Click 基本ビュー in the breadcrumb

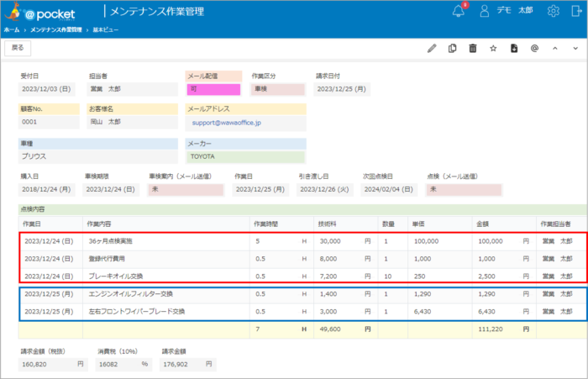click(x=105, y=30)
